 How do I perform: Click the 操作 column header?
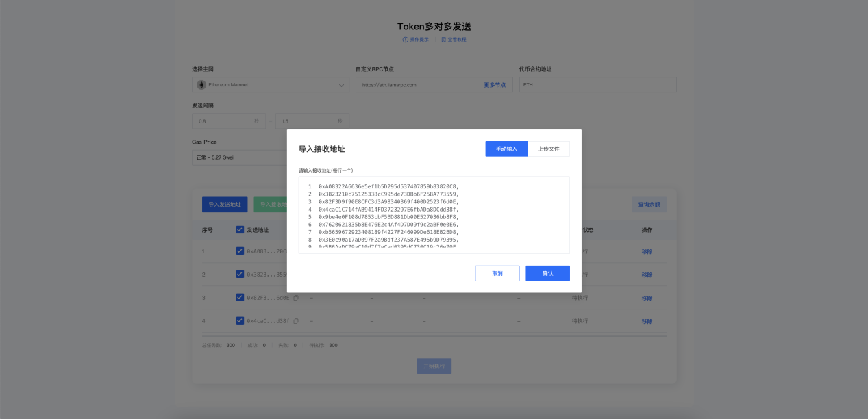pos(647,230)
